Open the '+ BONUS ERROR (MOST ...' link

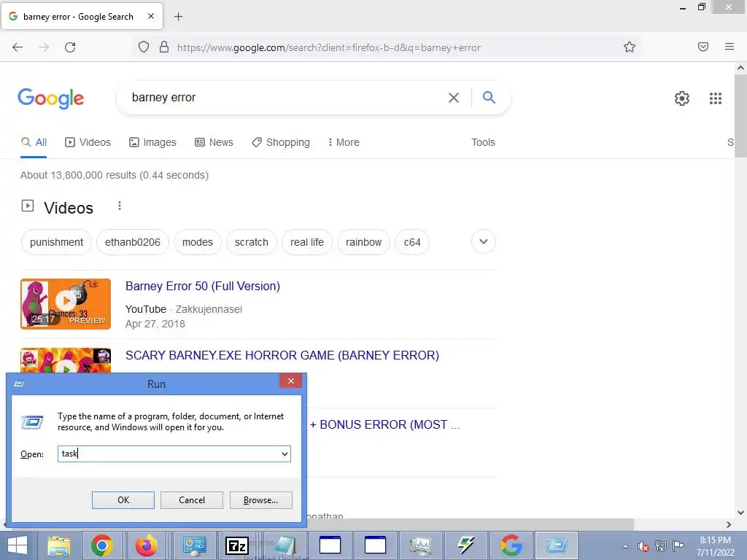pyautogui.click(x=385, y=425)
